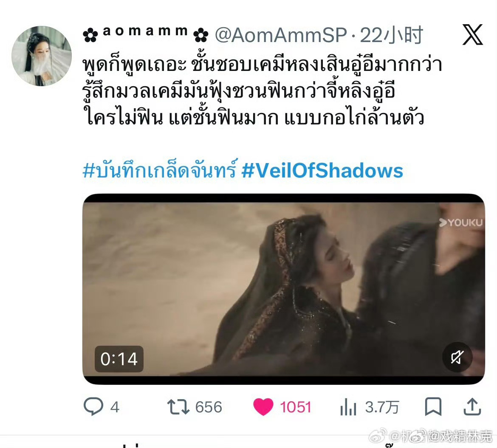Open the @AomAmmSP handle link
This screenshot has width=497, height=448.
[281, 35]
